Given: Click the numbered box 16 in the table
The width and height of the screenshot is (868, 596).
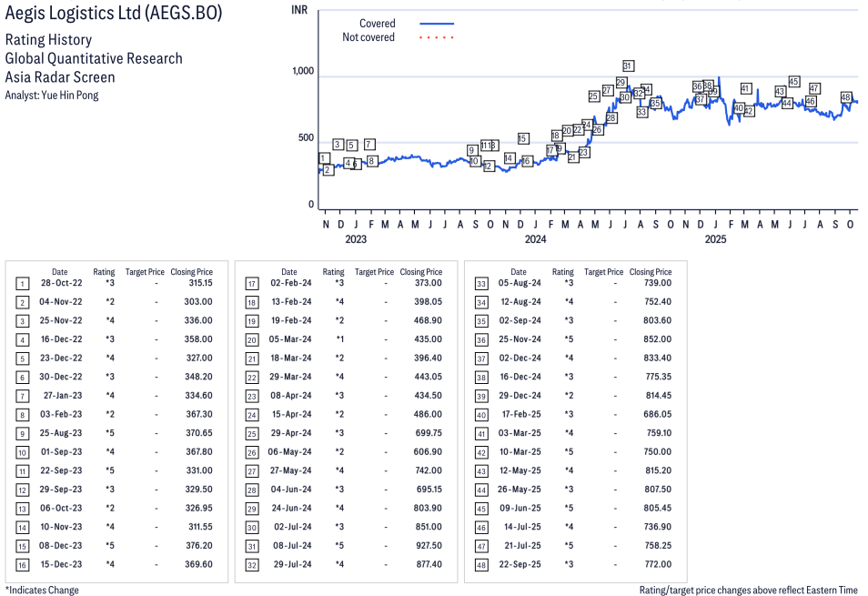Looking at the screenshot, I should point(23,564).
